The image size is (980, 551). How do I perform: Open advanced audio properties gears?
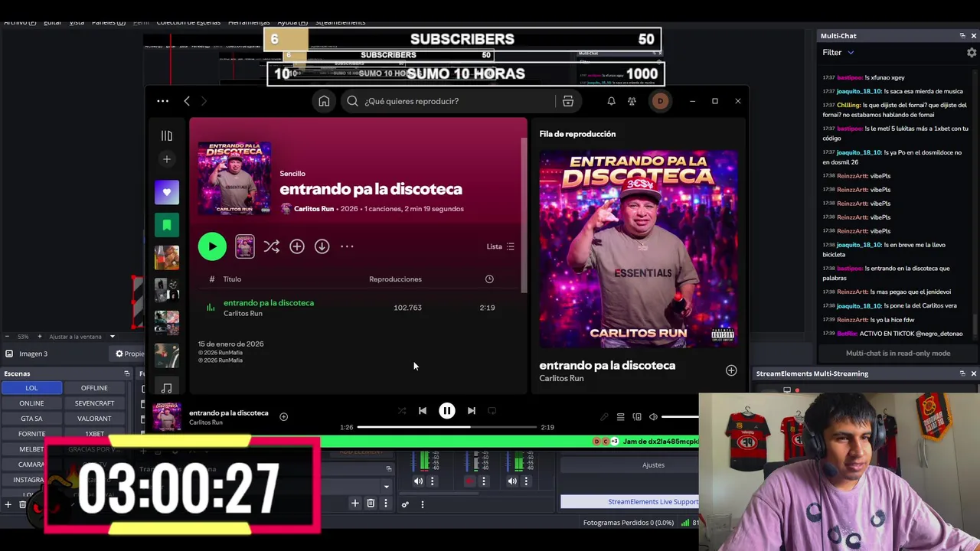[405, 504]
